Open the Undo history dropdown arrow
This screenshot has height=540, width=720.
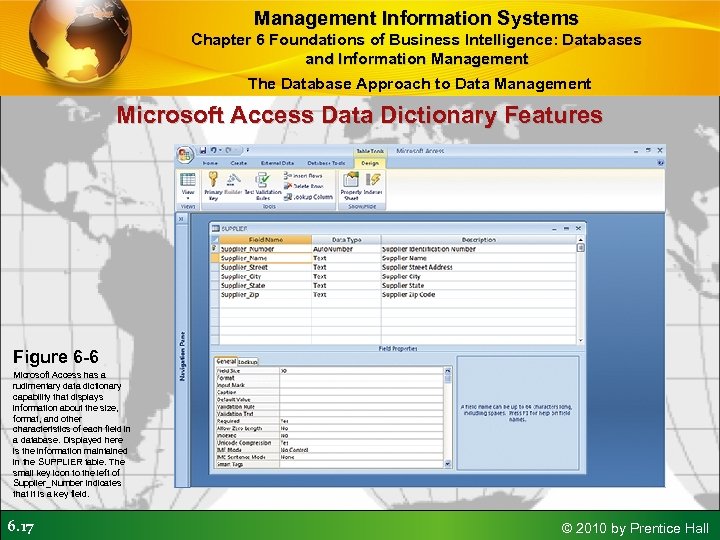point(220,150)
